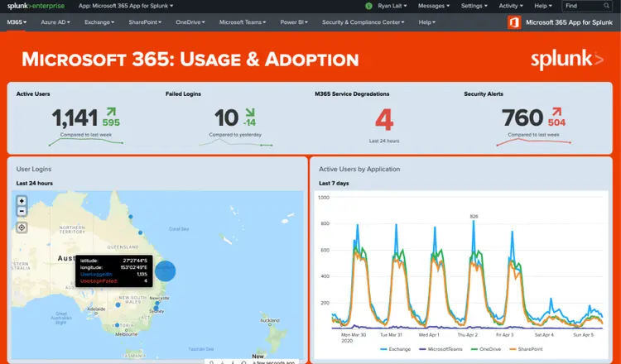This screenshot has height=364, width=621.
Task: Click the UserLoginFailed tooltip entry
Action: click(x=113, y=281)
